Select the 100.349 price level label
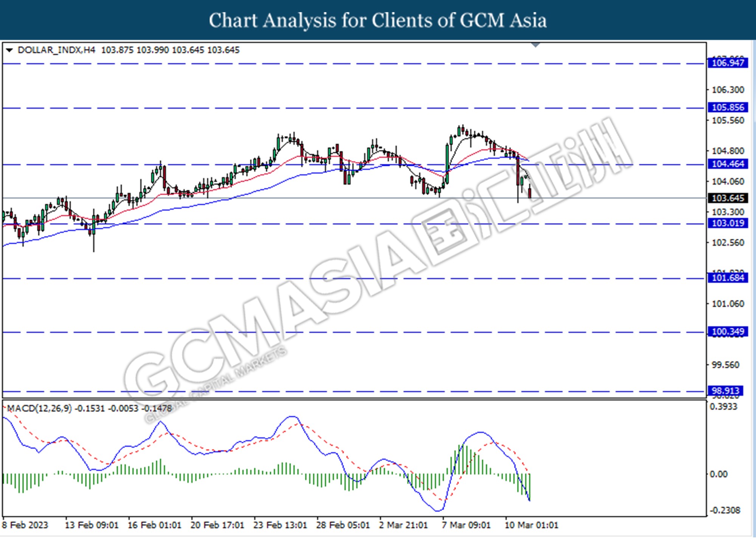The width and height of the screenshot is (756, 540). (x=728, y=332)
